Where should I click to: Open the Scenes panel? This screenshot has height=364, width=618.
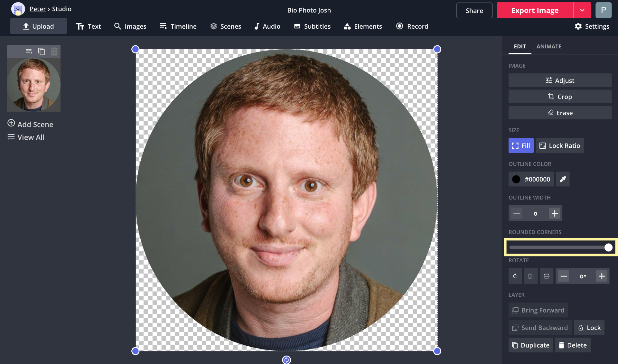226,26
